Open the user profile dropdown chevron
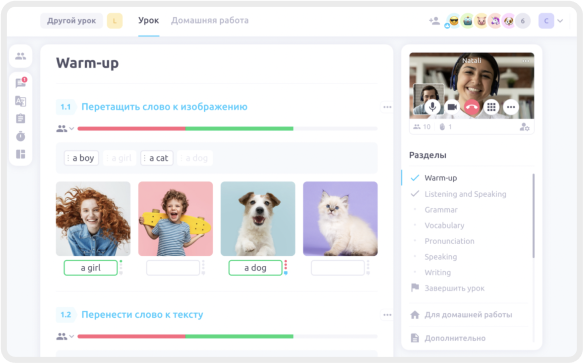Screen dimensions: 583x363 coord(560,21)
